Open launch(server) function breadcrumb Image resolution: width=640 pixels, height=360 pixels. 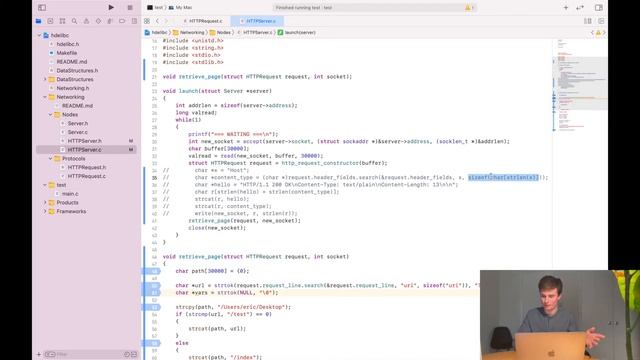tap(297, 32)
